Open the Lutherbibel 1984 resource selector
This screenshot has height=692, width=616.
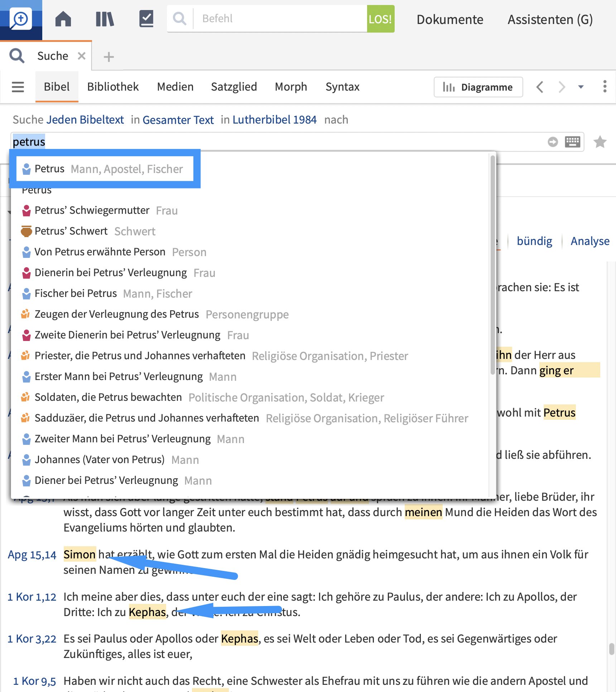tap(274, 120)
